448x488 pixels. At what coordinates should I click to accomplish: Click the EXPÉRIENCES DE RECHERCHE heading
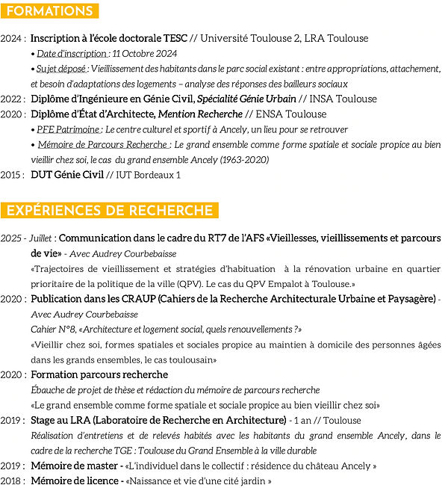pyautogui.click(x=110, y=211)
